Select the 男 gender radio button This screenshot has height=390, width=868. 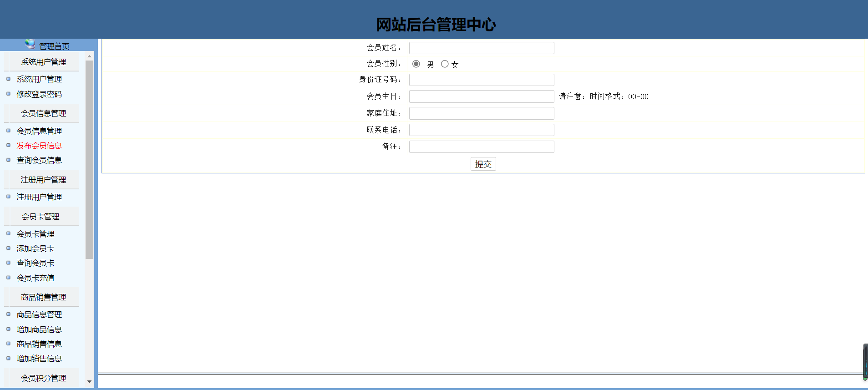click(416, 64)
